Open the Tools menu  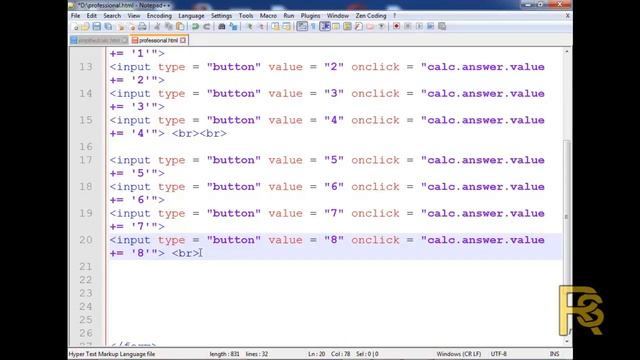pos(246,16)
